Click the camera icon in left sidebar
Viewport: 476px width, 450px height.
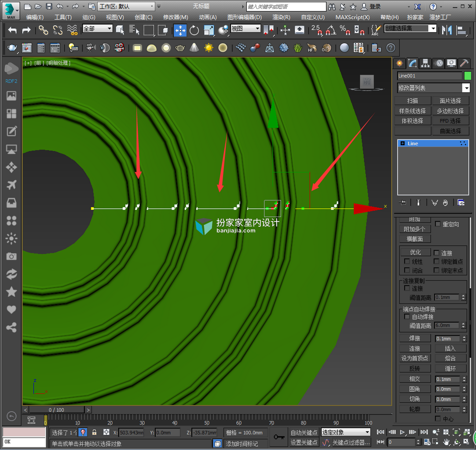tap(11, 256)
